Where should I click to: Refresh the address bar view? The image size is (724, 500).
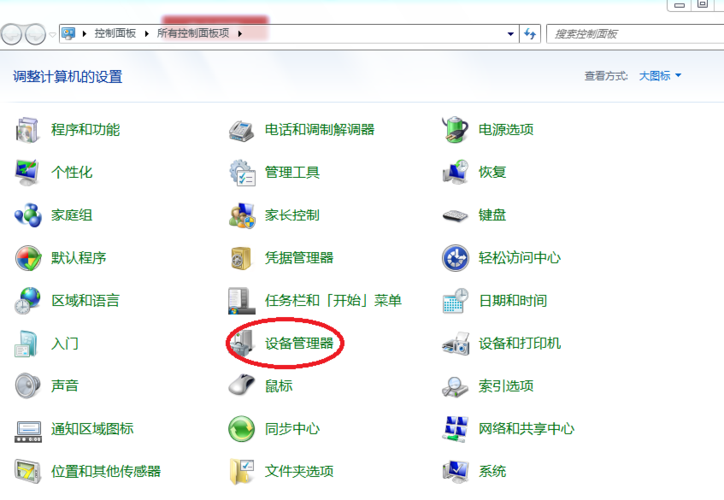530,34
